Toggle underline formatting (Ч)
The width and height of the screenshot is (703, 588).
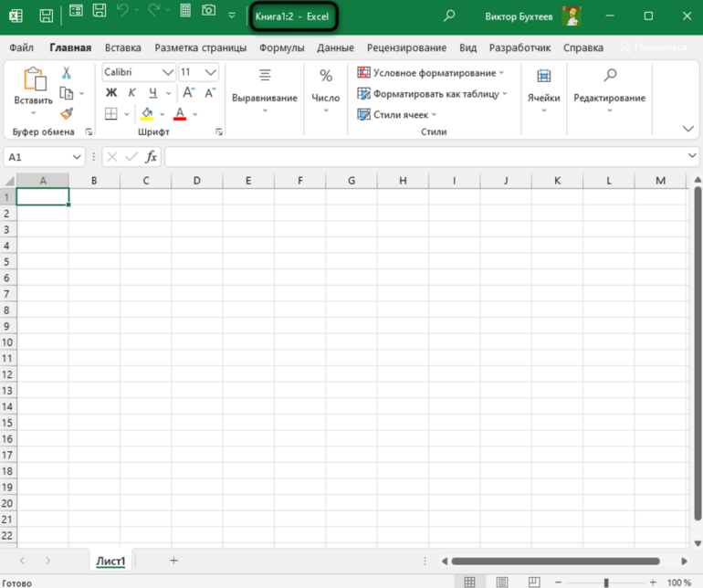[x=152, y=92]
